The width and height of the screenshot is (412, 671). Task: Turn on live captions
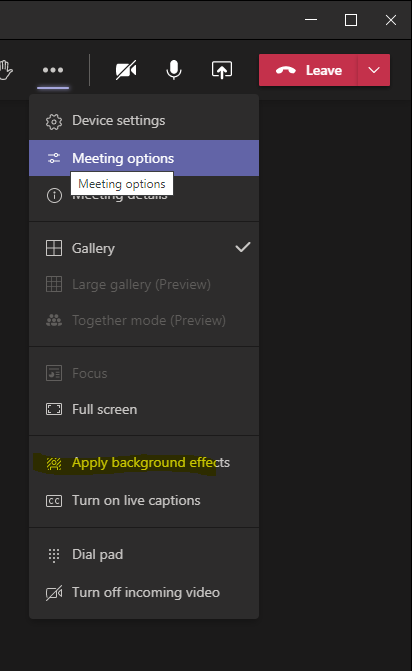[x=144, y=500]
